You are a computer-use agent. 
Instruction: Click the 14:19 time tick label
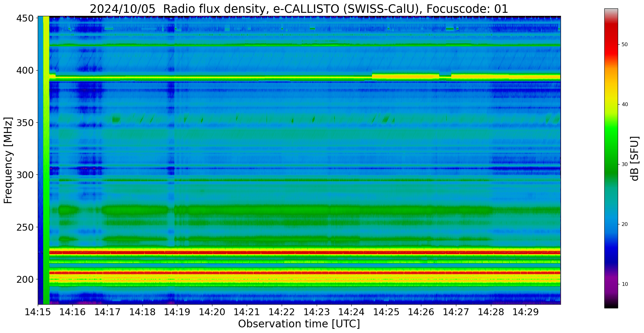(x=177, y=312)
